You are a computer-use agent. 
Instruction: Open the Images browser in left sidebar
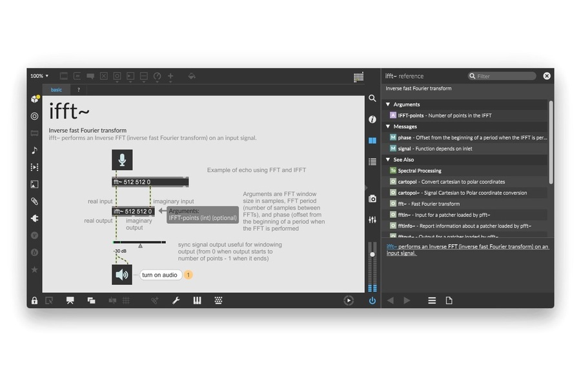click(34, 184)
